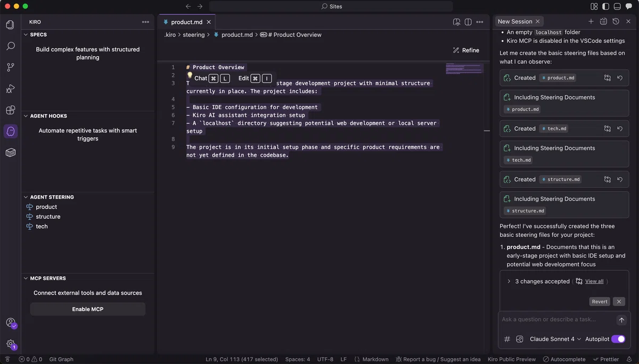Dismiss changes with X beside Revert
Image resolution: width=639 pixels, height=364 pixels.
point(618,301)
